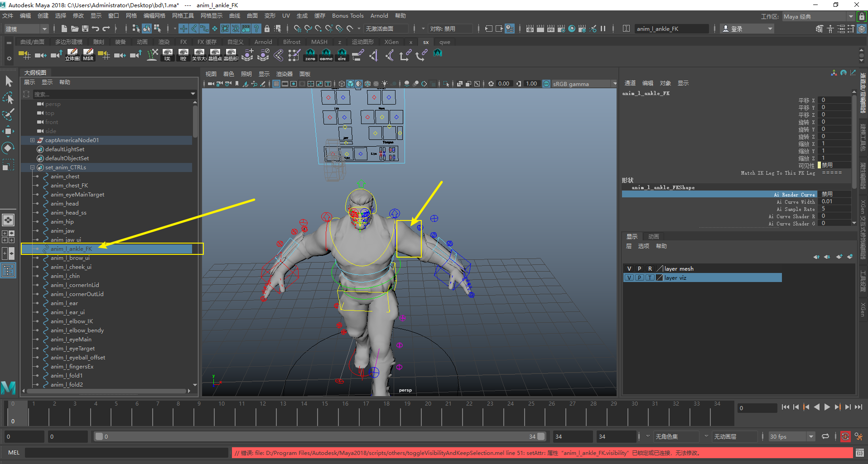The width and height of the screenshot is (868, 464).
Task: Expand captAmericaNode01 in outliner
Action: [32, 140]
